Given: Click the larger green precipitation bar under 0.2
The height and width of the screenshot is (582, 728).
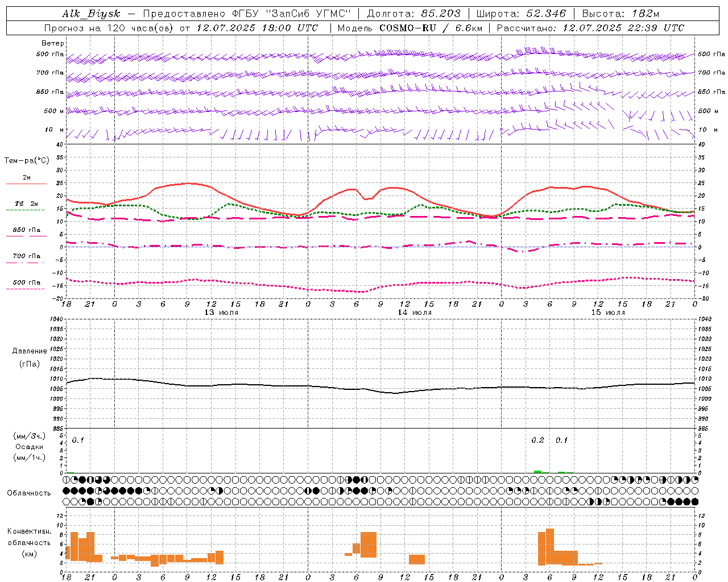Looking at the screenshot, I should [x=537, y=472].
